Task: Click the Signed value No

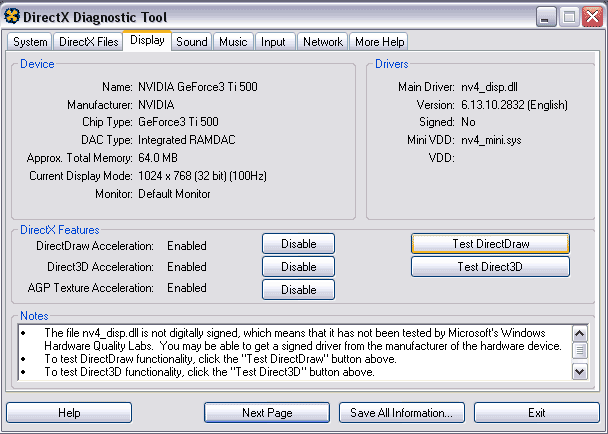Action: tap(468, 122)
